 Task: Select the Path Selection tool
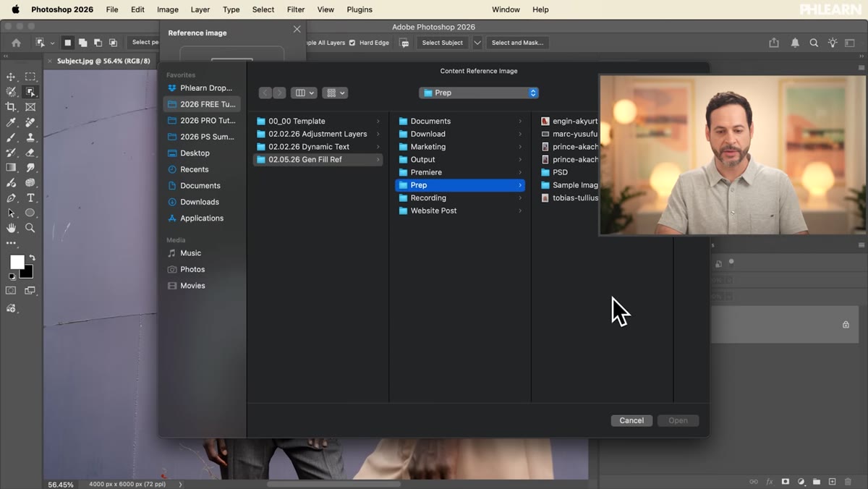click(x=11, y=213)
